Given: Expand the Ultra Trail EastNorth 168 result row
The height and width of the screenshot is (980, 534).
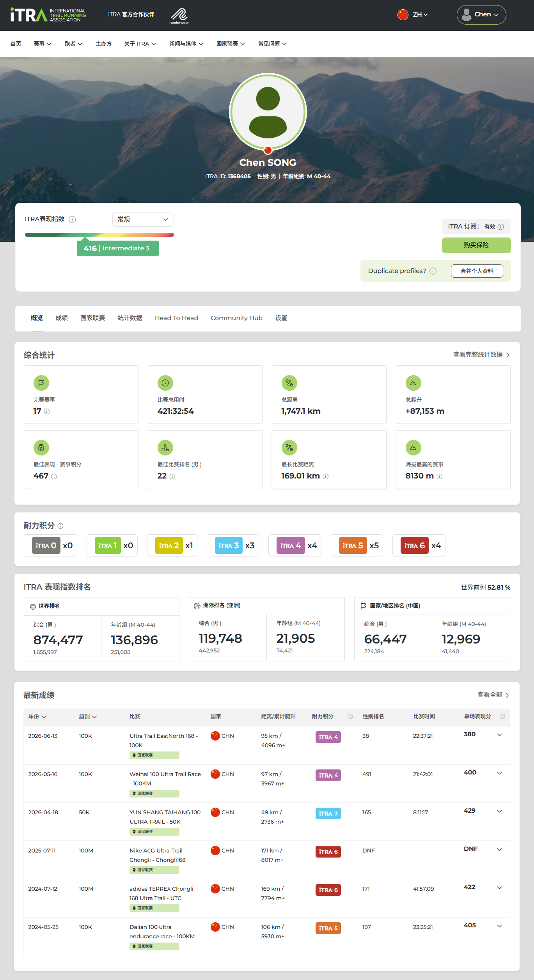Looking at the screenshot, I should click(x=499, y=735).
